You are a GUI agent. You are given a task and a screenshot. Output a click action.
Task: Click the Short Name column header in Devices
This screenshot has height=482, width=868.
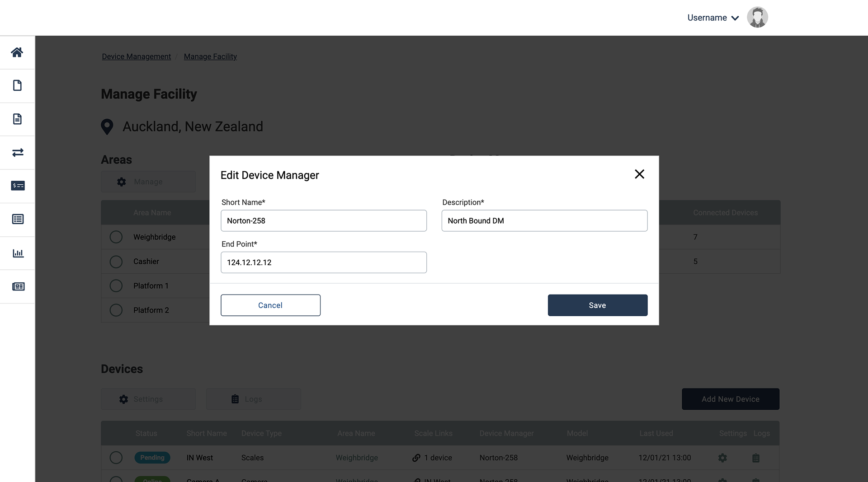[x=207, y=433]
